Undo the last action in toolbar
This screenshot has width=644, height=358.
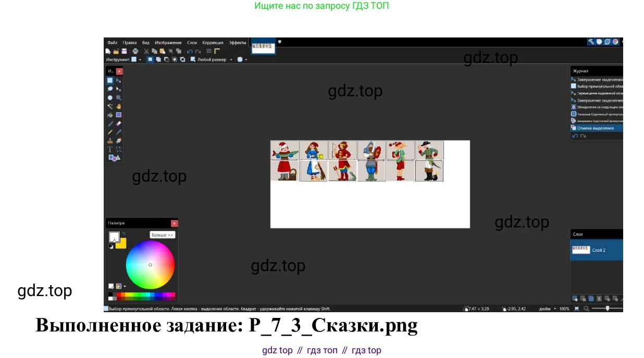point(190,51)
